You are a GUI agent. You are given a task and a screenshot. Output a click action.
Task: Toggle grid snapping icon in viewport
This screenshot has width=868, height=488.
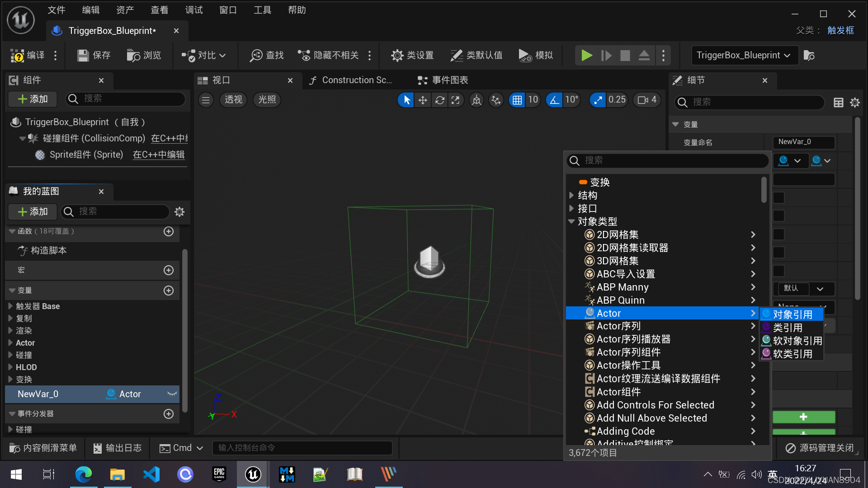pyautogui.click(x=517, y=100)
